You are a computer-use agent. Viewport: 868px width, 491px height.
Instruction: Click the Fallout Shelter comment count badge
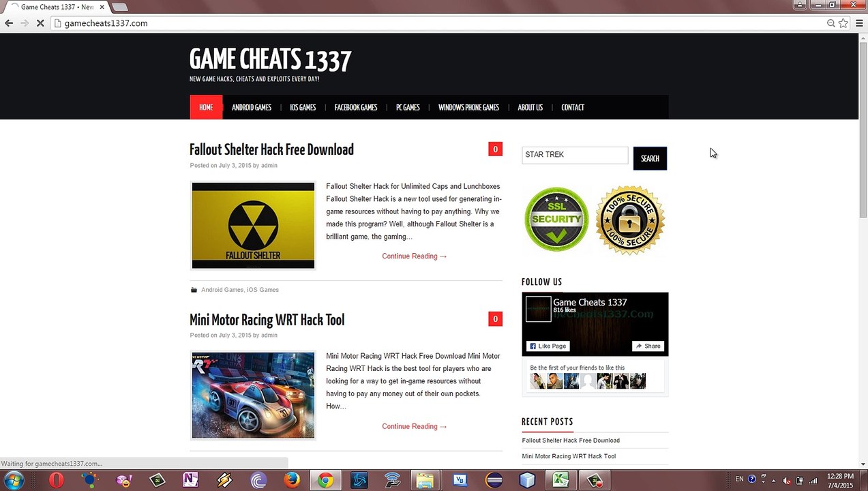click(x=495, y=149)
